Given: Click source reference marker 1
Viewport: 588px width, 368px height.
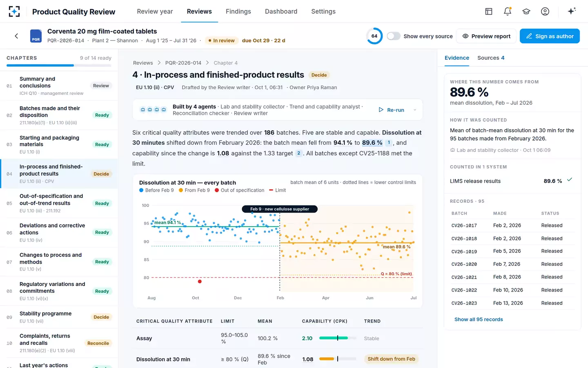Looking at the screenshot, I should coord(389,143).
